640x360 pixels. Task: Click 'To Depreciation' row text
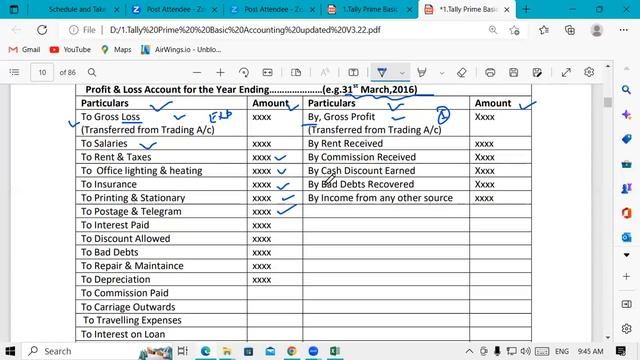pyautogui.click(x=116, y=280)
